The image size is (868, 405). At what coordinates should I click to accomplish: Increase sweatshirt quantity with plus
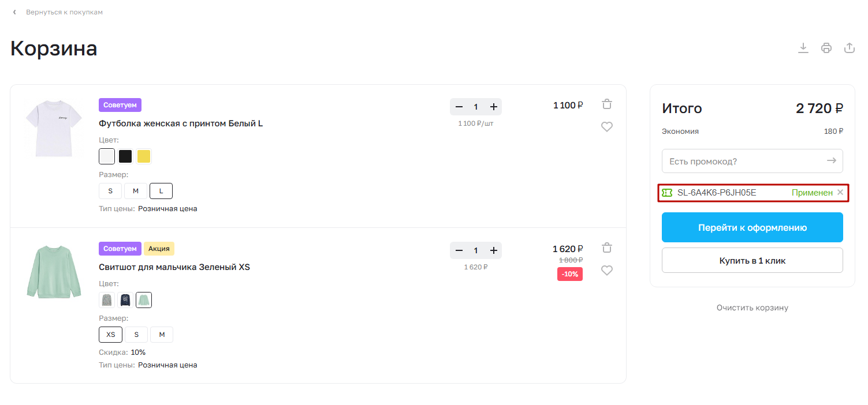coord(493,250)
